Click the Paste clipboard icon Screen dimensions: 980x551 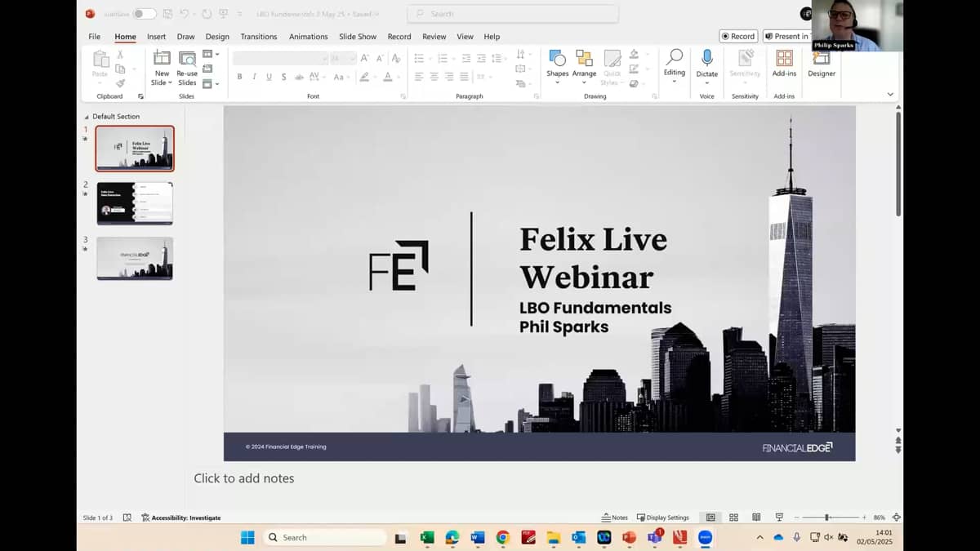point(100,59)
